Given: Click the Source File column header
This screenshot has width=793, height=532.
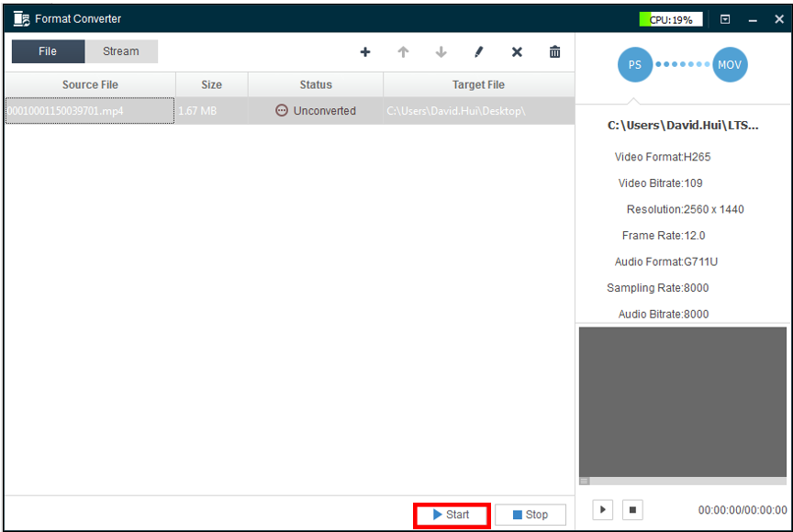Looking at the screenshot, I should tap(90, 84).
